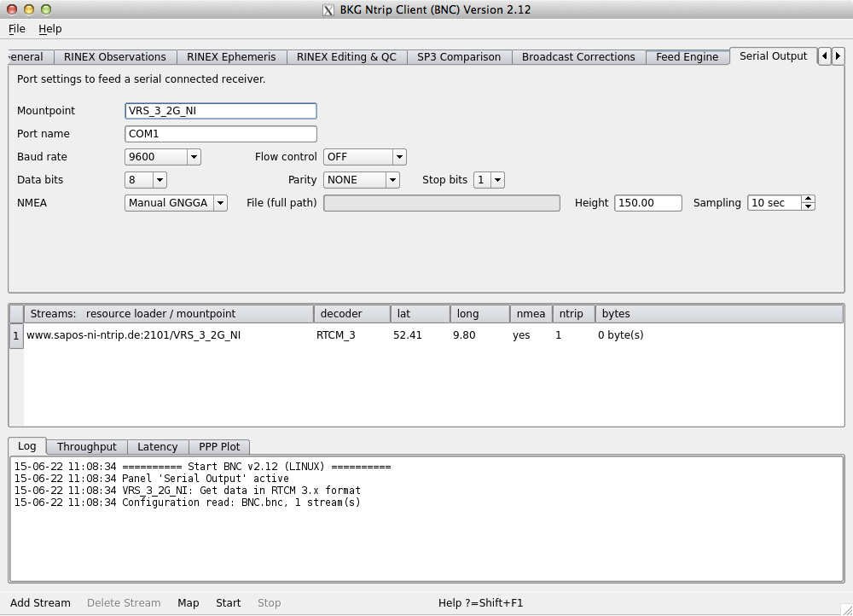Expand the Flow control dropdown

point(364,157)
